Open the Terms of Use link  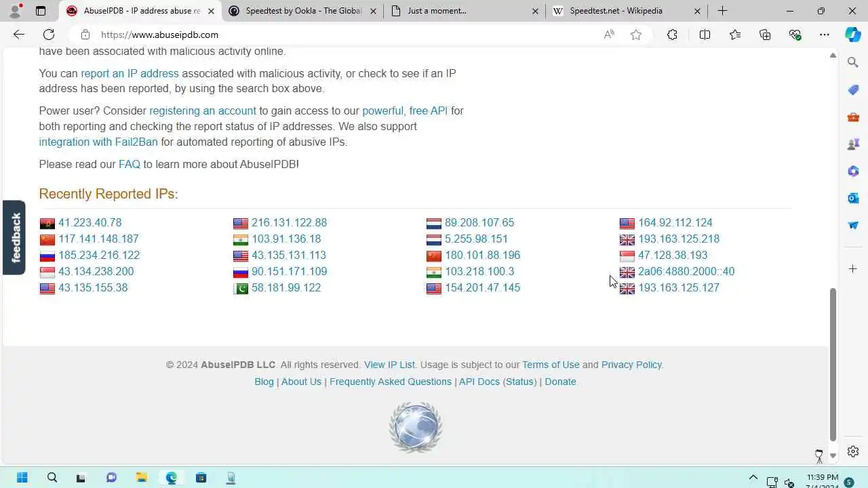coord(551,365)
